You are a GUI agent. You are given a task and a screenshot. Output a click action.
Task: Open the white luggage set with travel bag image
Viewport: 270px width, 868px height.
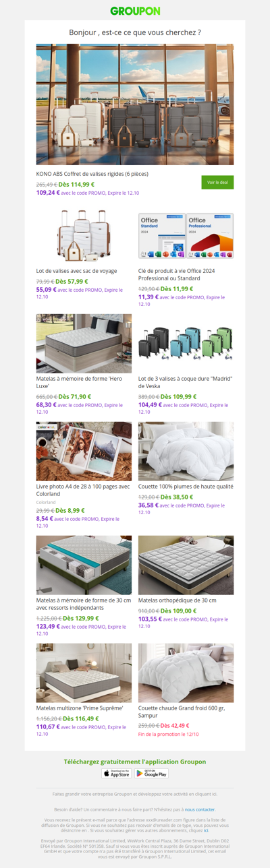[84, 236]
